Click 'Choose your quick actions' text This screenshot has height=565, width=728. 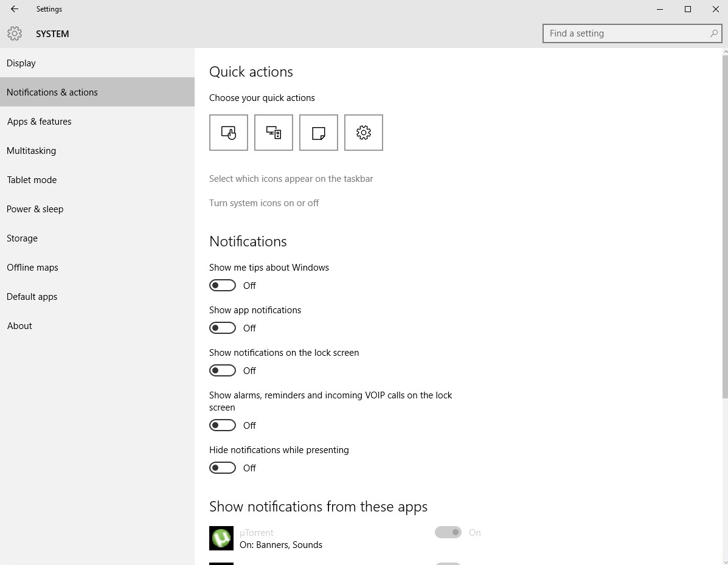pos(262,98)
